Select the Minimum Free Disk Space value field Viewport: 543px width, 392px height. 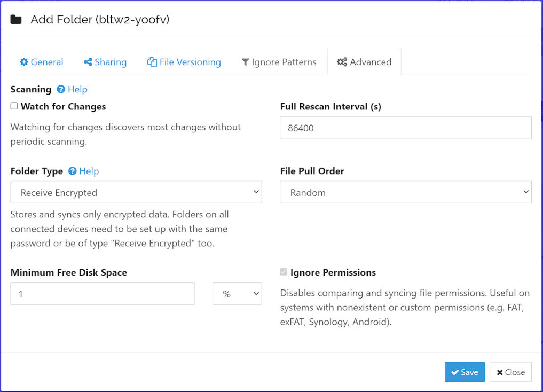point(102,293)
